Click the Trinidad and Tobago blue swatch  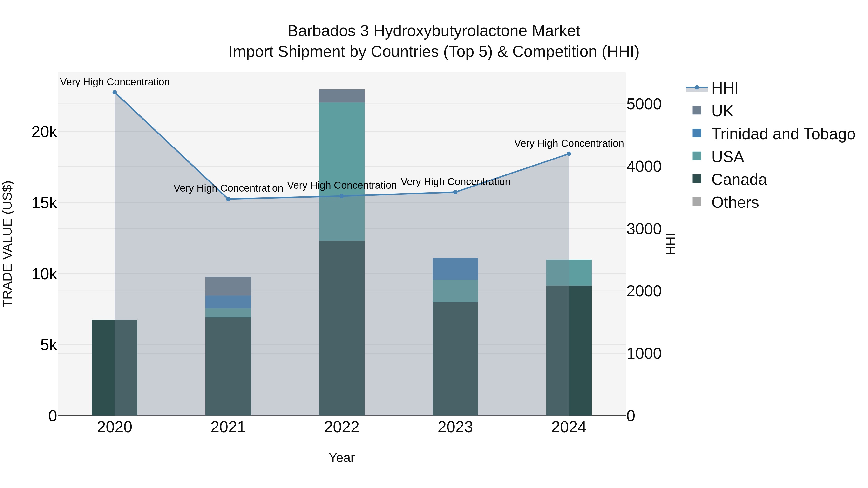(697, 133)
